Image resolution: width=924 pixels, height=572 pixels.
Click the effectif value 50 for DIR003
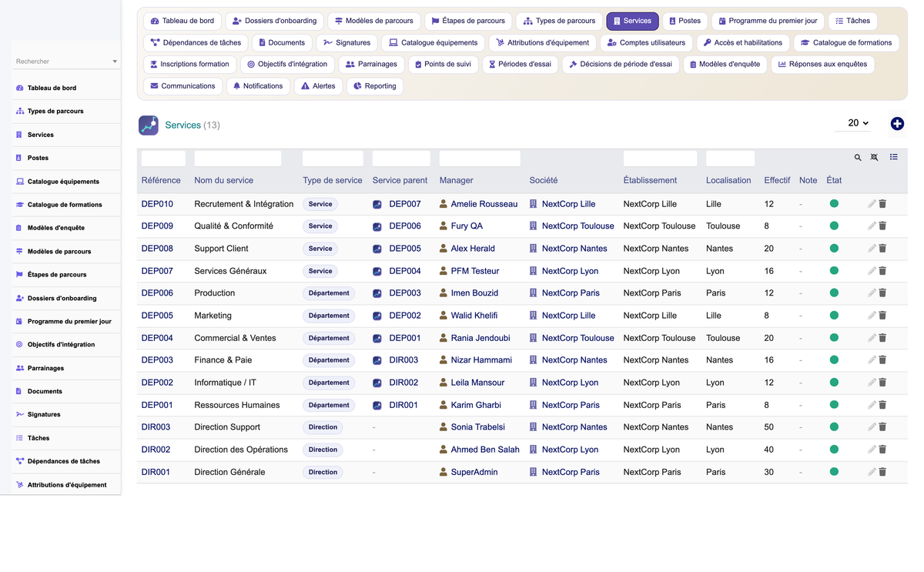coord(769,427)
